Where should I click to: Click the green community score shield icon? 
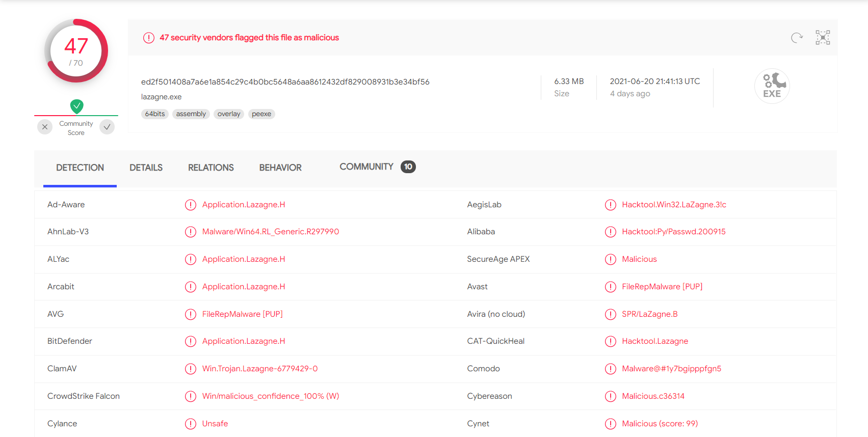[x=76, y=106]
